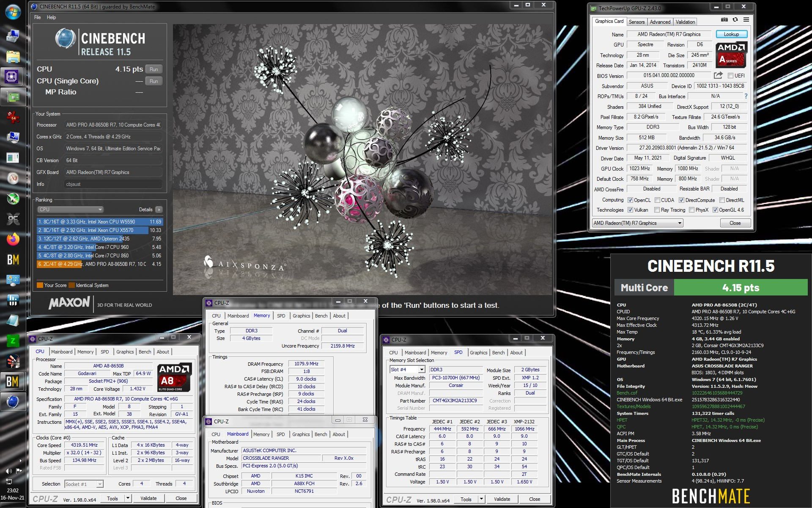Open the Cinebench Help menu
Image resolution: width=812 pixels, height=508 pixels.
[x=51, y=17]
